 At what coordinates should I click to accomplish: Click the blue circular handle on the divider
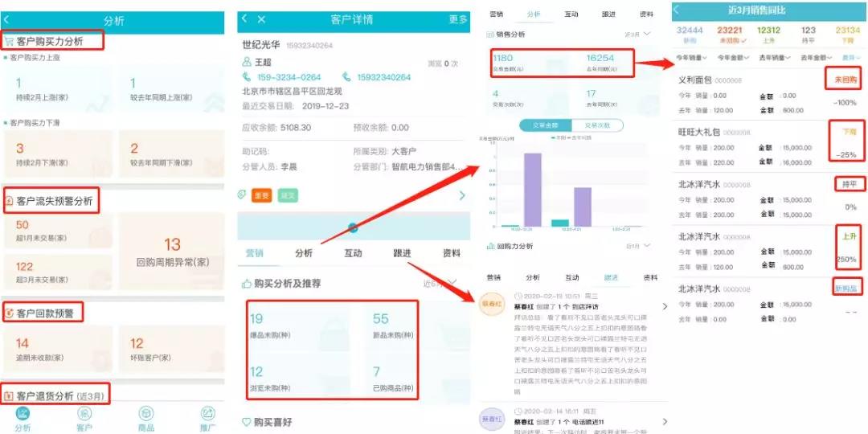tap(352, 228)
